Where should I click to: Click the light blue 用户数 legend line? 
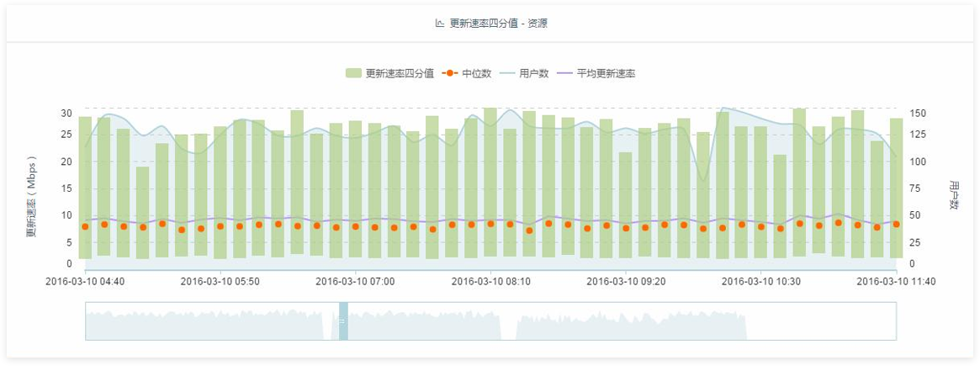(507, 74)
